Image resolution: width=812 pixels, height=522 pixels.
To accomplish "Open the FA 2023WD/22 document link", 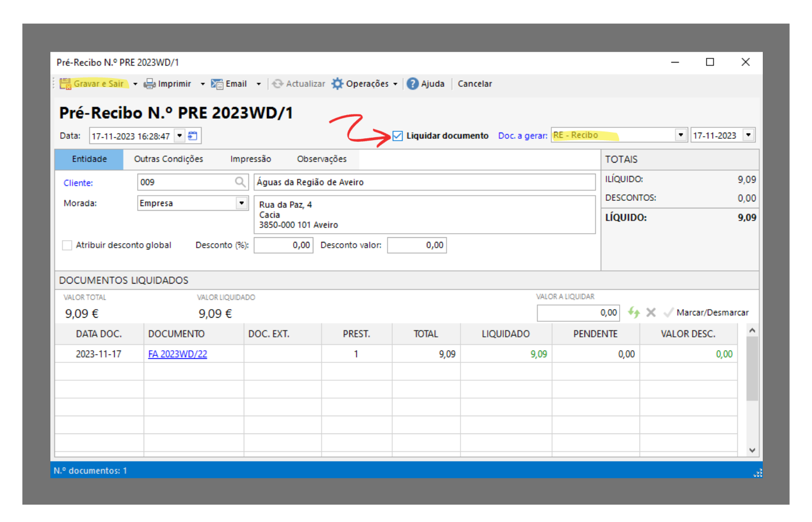I will tap(177, 354).
